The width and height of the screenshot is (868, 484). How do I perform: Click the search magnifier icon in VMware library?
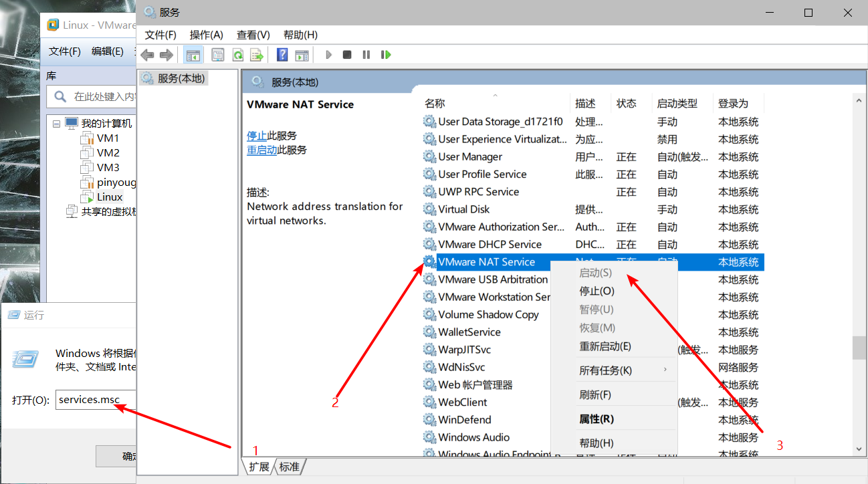pos(60,96)
